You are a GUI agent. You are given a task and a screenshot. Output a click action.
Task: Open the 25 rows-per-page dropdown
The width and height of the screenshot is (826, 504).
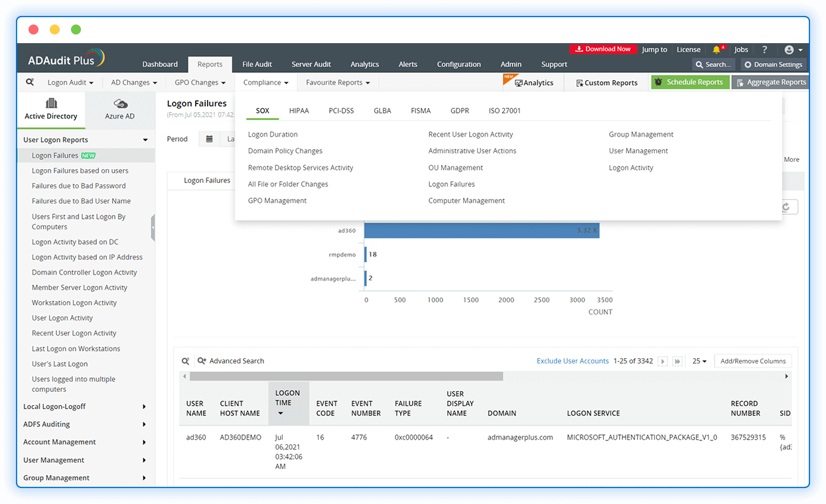click(699, 361)
